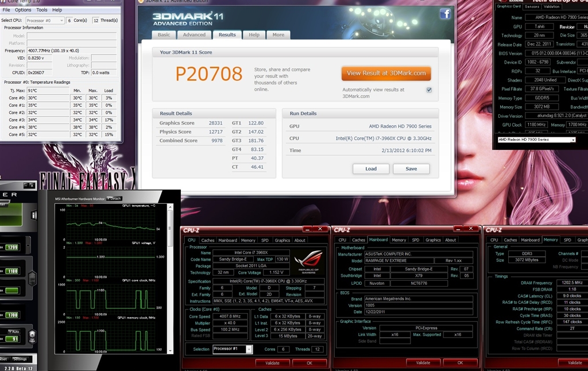
Task: Click Afterburner memory clock value 1700
Action: pyautogui.click(x=13, y=315)
